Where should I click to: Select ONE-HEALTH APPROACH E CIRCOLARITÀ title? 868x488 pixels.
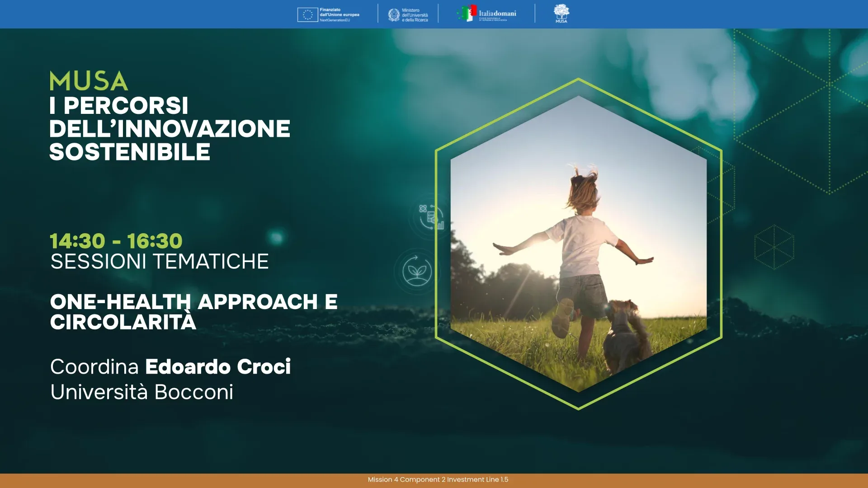tap(193, 312)
